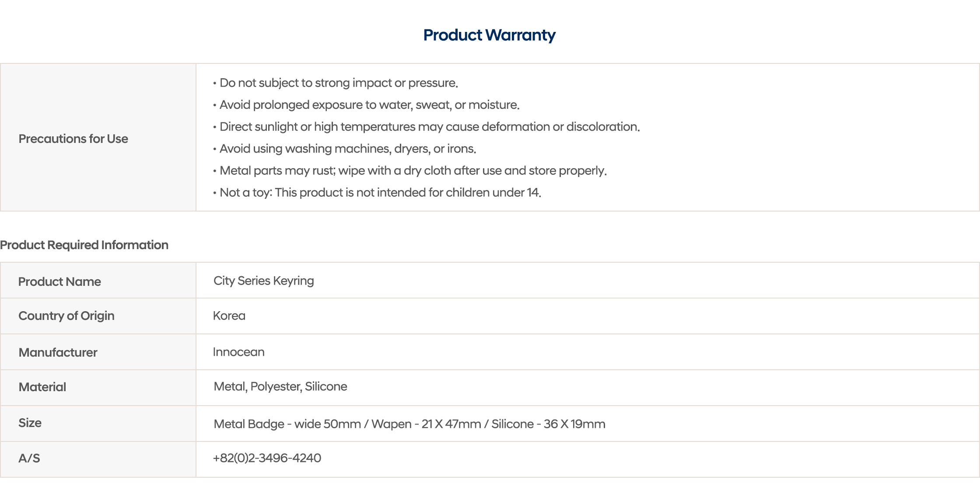Viewport: 980px width, 500px height.
Task: Click the Metal, Polyester, Silicone value
Action: coord(280,386)
